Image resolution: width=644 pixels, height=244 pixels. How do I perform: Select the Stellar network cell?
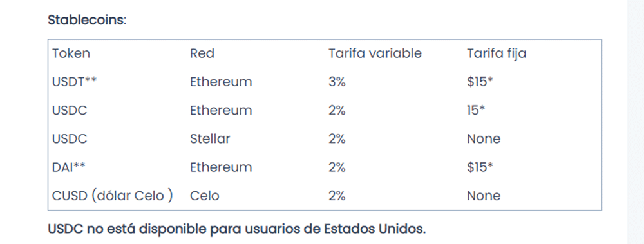click(210, 139)
